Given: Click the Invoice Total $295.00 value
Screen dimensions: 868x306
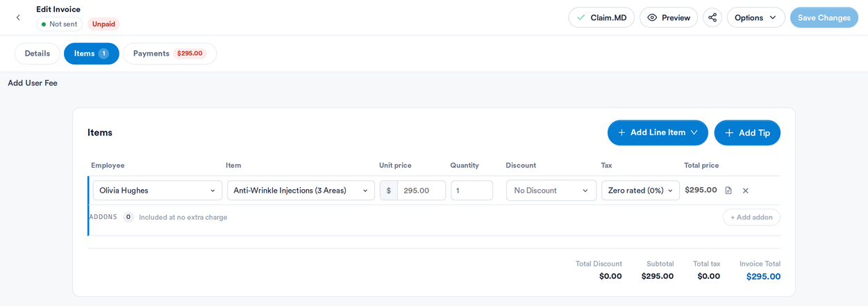Looking at the screenshot, I should click(x=763, y=277).
